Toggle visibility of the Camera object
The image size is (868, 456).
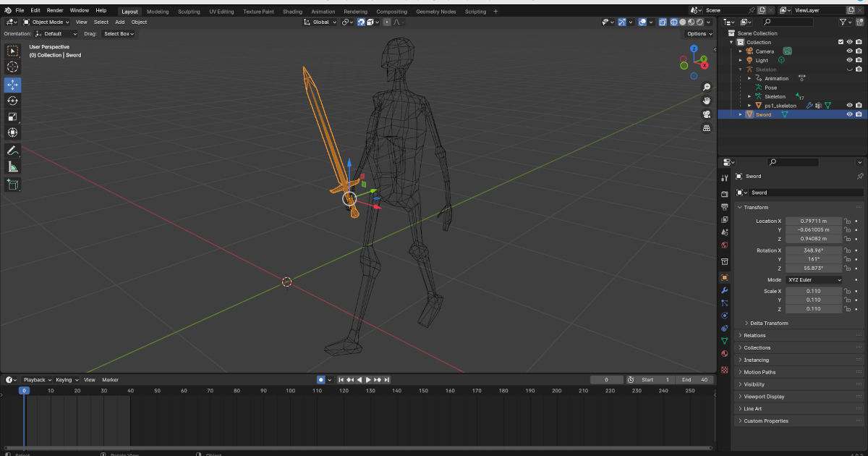click(849, 51)
